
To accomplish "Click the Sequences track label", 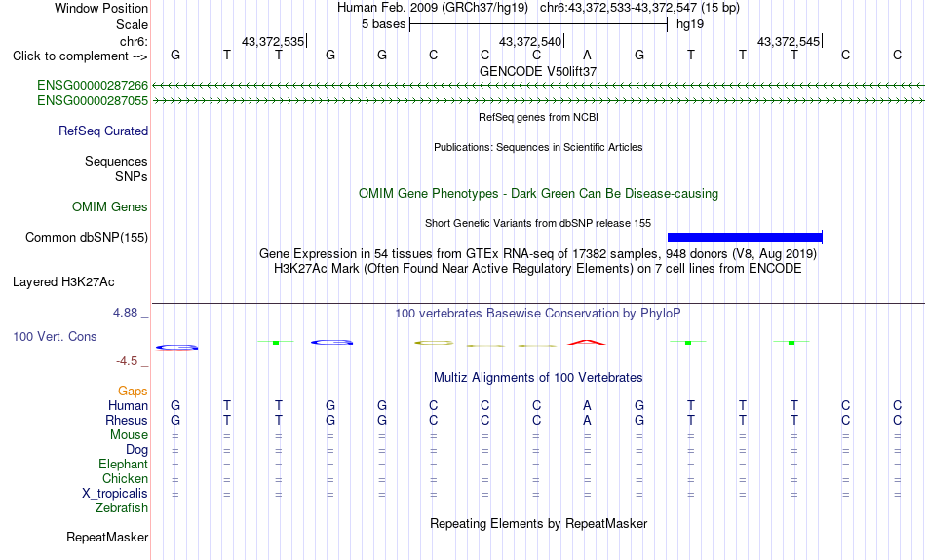I will 116,161.
